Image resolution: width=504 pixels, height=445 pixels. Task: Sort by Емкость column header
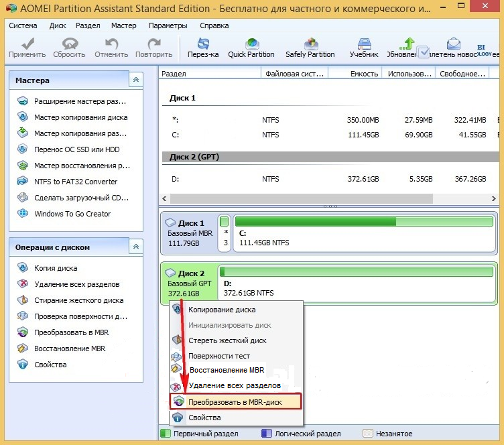[x=355, y=74]
